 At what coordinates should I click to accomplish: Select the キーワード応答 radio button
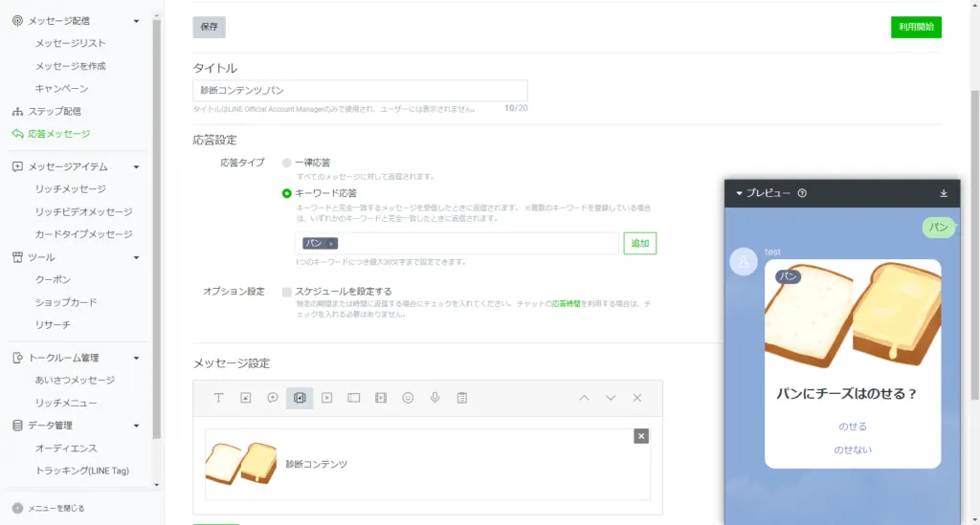pos(287,193)
